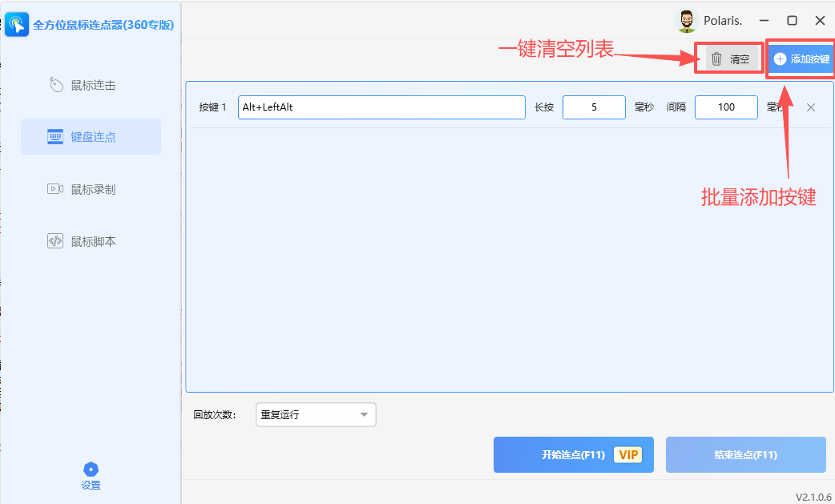The width and height of the screenshot is (835, 504).
Task: Click the VIP badge on the start button
Action: (x=627, y=454)
